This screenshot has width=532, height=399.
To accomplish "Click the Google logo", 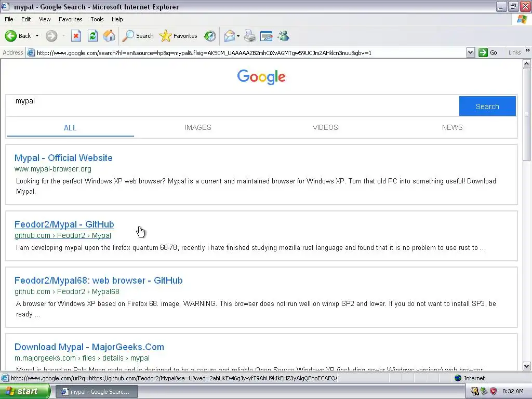I will (261, 77).
